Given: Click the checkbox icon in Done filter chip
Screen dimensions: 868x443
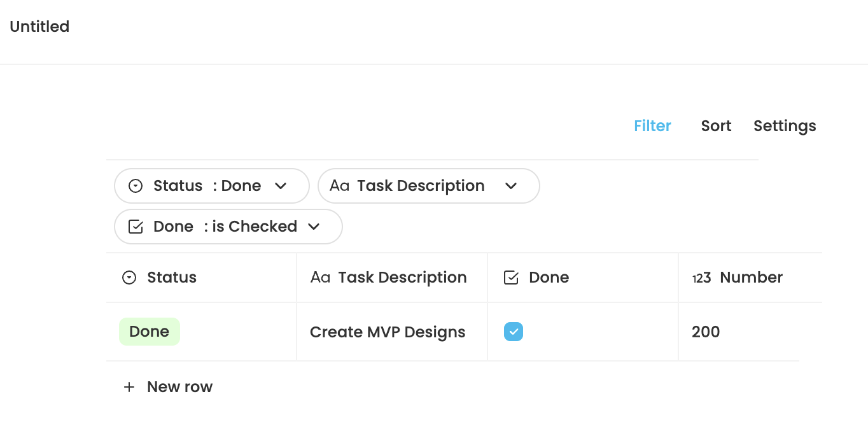Looking at the screenshot, I should (x=136, y=226).
